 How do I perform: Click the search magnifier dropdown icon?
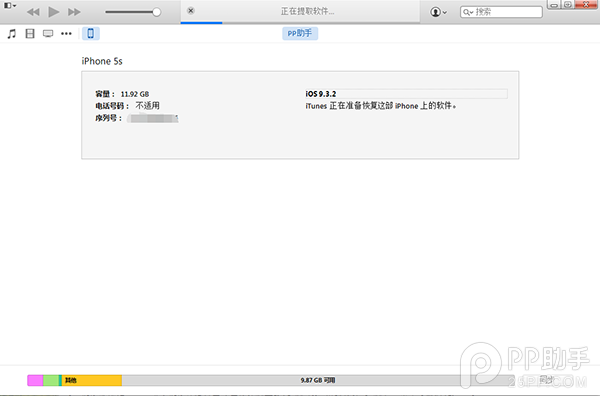468,12
